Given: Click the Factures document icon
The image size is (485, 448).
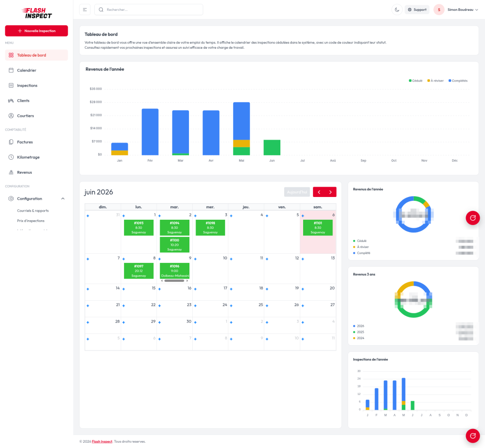Looking at the screenshot, I should [11, 142].
